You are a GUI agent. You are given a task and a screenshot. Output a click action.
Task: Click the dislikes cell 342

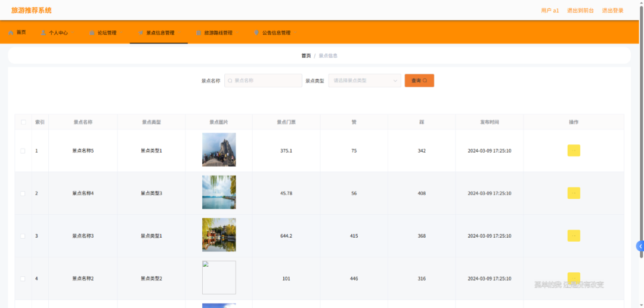[x=422, y=151]
